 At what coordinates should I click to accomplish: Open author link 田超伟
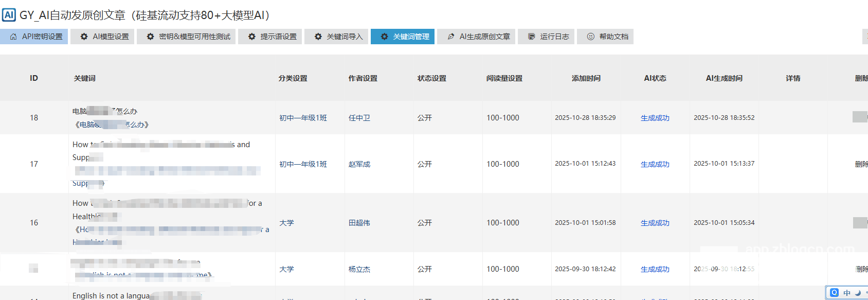(359, 223)
